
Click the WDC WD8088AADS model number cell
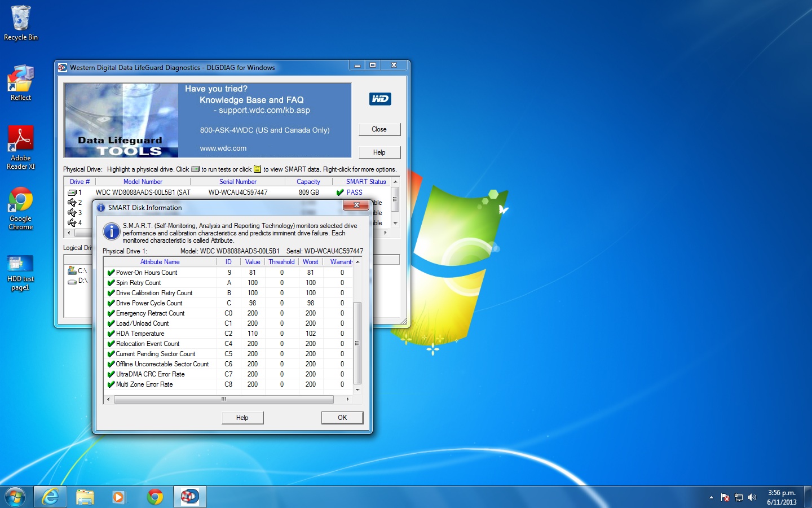coord(143,192)
